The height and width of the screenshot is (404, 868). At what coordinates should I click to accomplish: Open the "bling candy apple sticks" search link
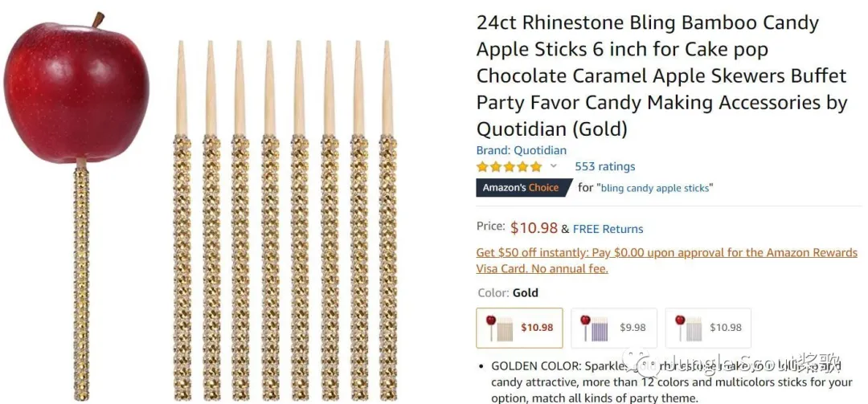(655, 188)
